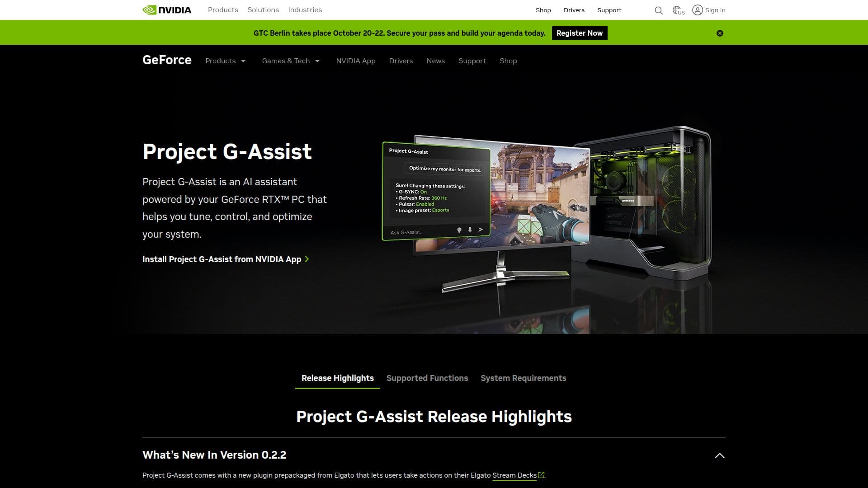Click the chevron arrow after Install Project G-Assist
Viewport: 868px width, 488px height.
[307, 259]
